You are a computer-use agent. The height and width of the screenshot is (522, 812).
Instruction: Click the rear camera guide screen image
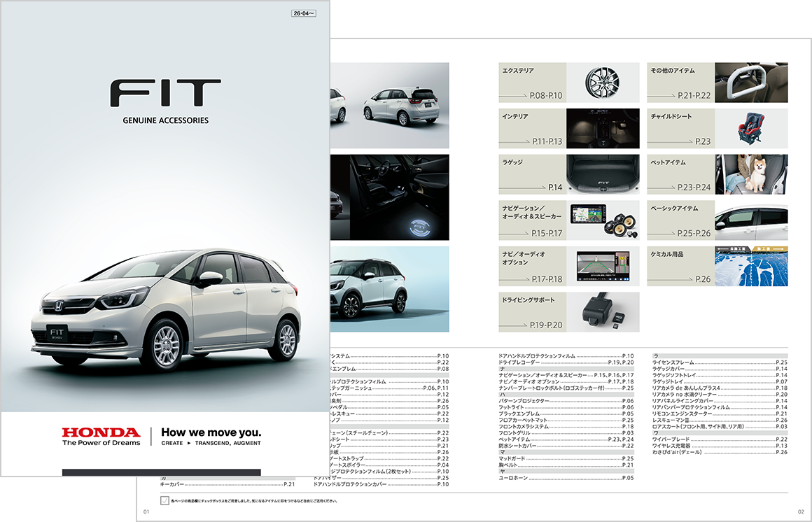pos(602,267)
